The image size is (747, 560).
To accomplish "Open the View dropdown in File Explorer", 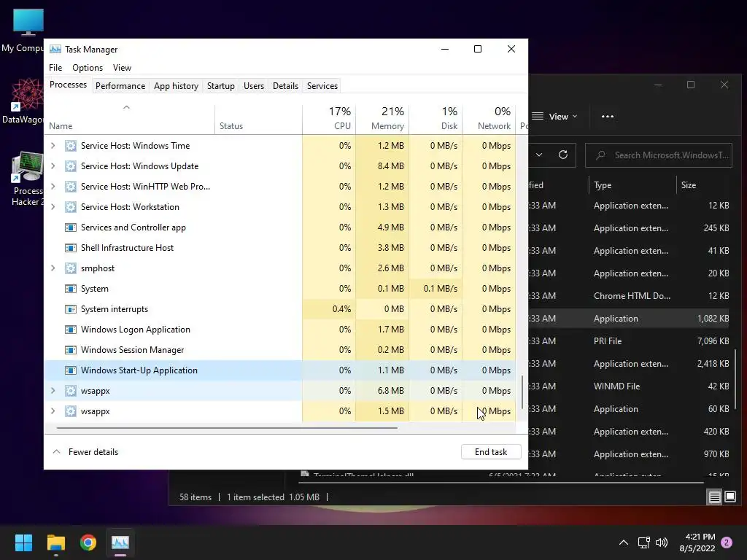I will [x=555, y=117].
